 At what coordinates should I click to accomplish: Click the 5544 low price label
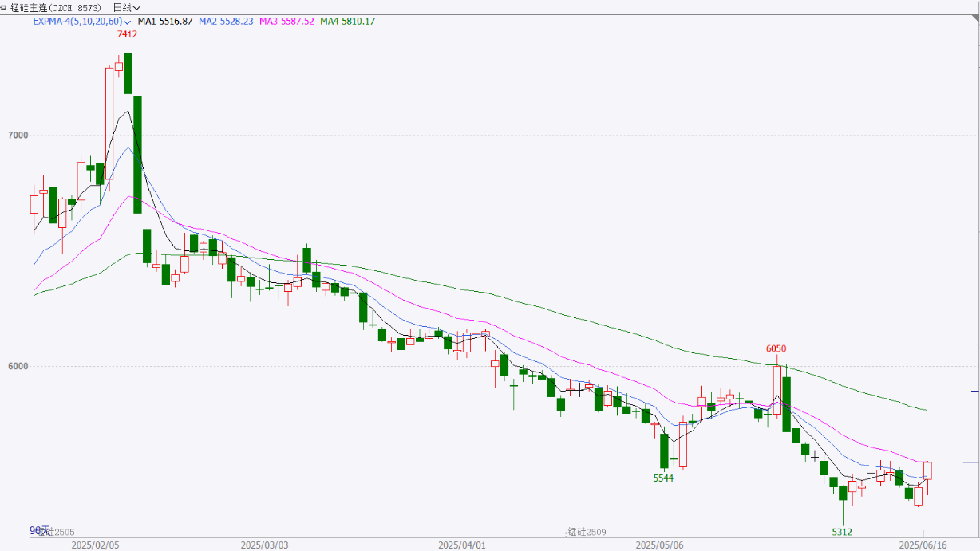point(663,478)
